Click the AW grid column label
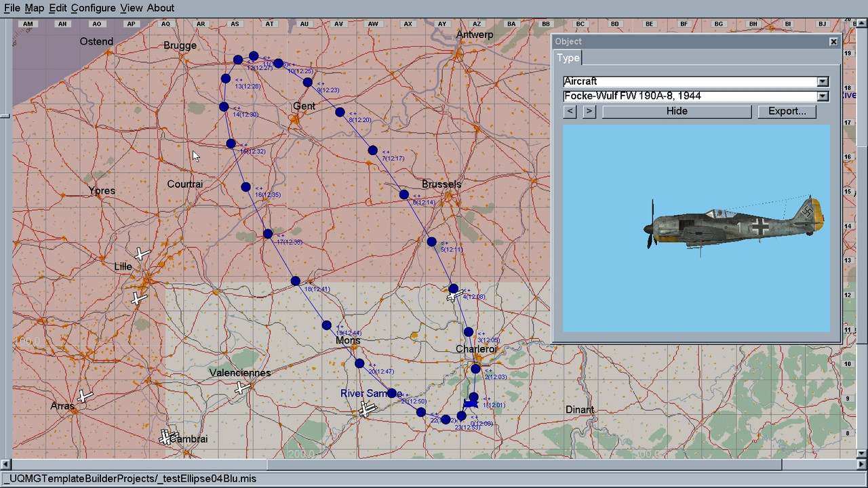This screenshot has width=868, height=488. point(373,24)
